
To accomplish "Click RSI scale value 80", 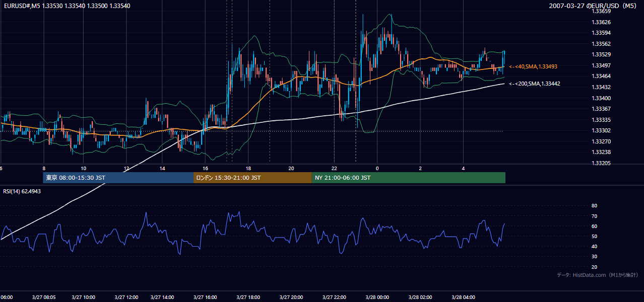I will click(x=594, y=206).
